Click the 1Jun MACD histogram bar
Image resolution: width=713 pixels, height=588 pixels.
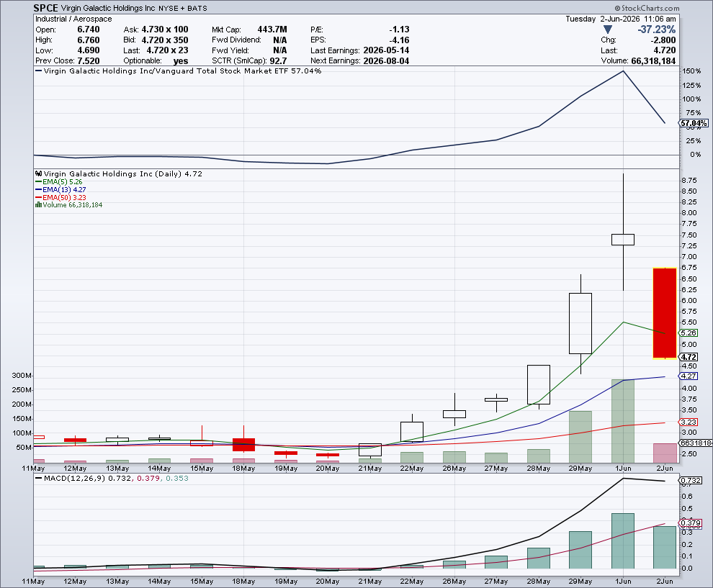[x=623, y=540]
